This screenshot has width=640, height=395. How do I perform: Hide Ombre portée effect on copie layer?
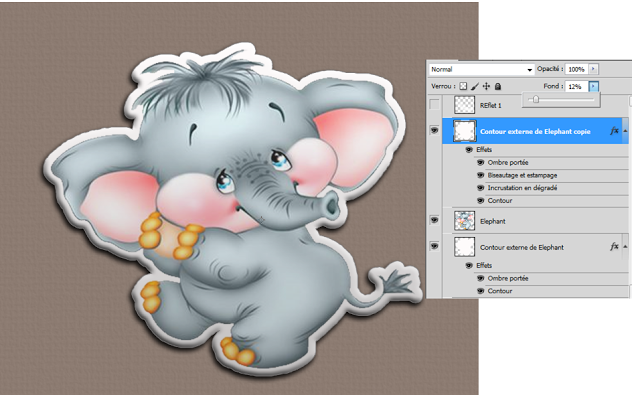(x=480, y=162)
